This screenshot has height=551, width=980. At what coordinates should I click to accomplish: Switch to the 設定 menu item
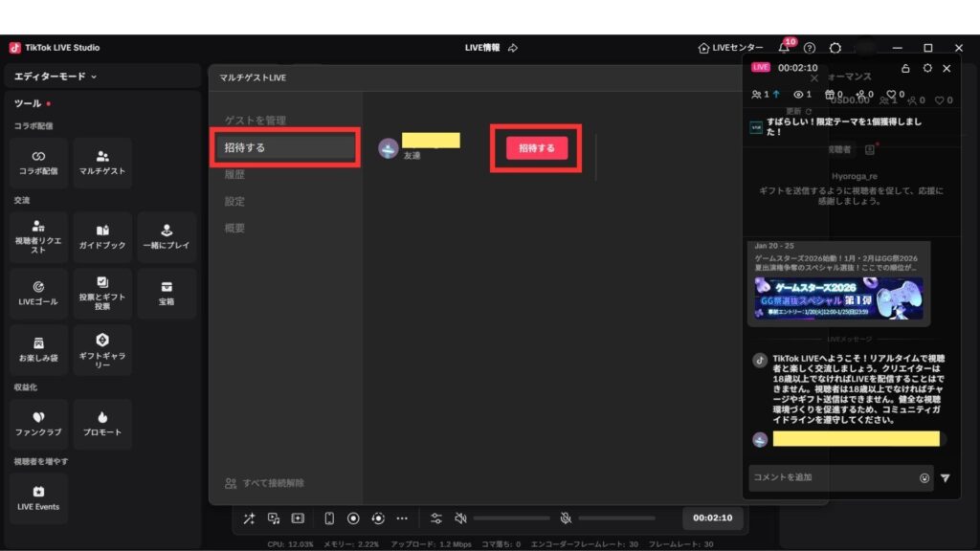tap(235, 202)
